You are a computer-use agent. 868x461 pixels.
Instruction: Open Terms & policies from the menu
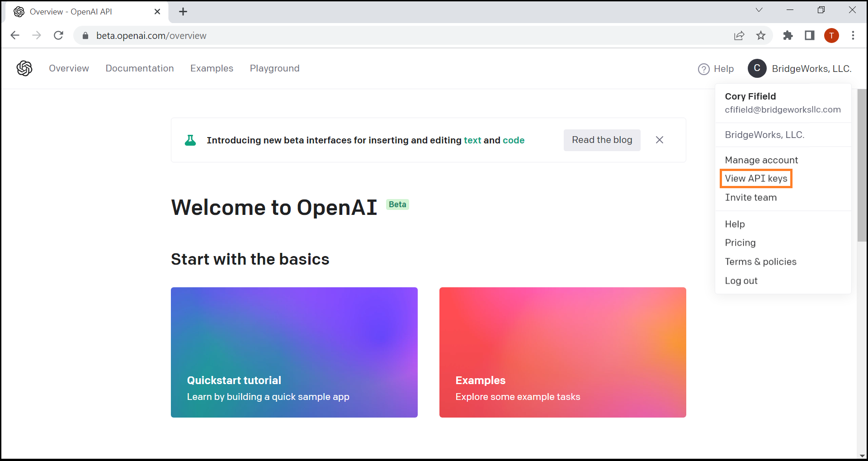click(760, 262)
